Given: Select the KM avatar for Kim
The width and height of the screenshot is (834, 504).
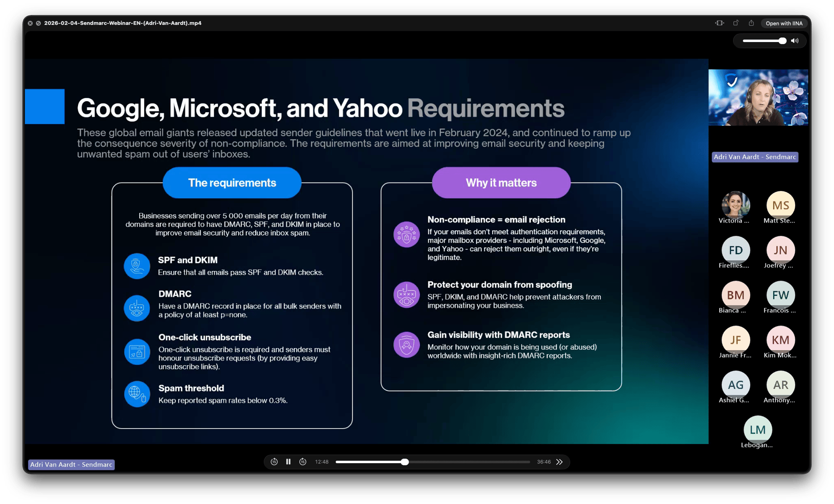Looking at the screenshot, I should [781, 340].
